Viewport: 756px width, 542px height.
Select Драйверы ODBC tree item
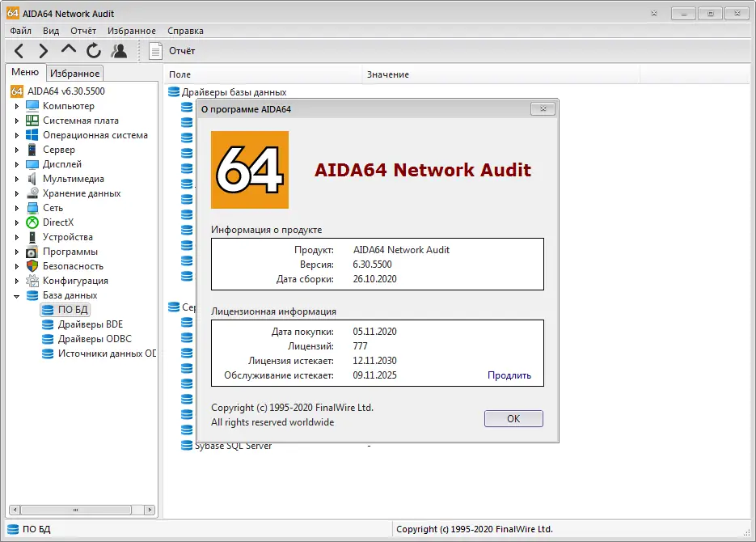coord(95,339)
